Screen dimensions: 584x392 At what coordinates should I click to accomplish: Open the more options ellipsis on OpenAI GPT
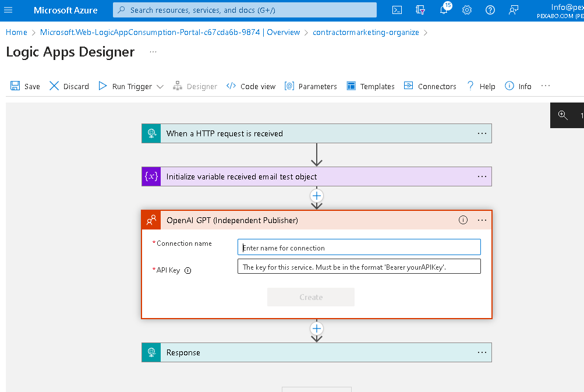point(482,220)
